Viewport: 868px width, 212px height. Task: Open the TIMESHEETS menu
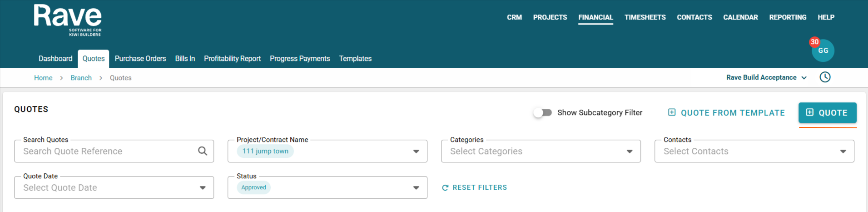click(x=645, y=17)
